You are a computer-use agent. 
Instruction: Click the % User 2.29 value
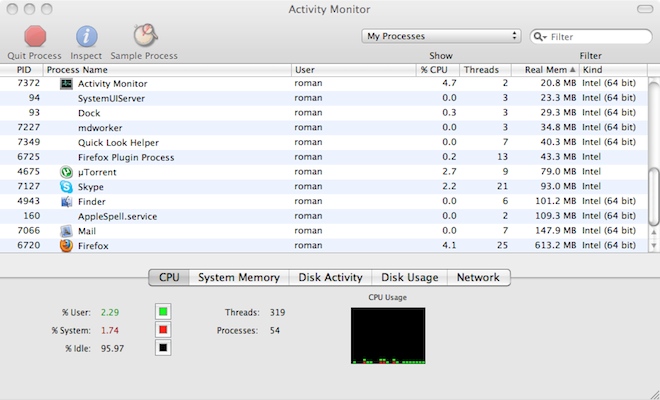point(110,312)
